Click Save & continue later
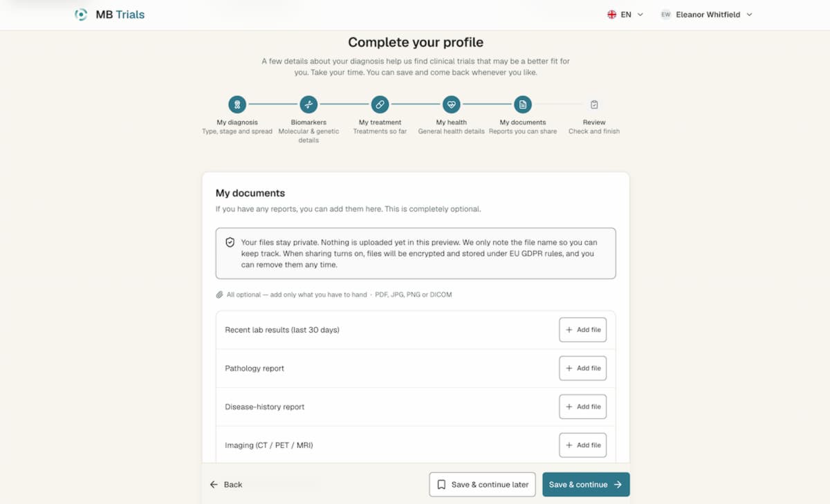830x504 pixels. point(482,485)
